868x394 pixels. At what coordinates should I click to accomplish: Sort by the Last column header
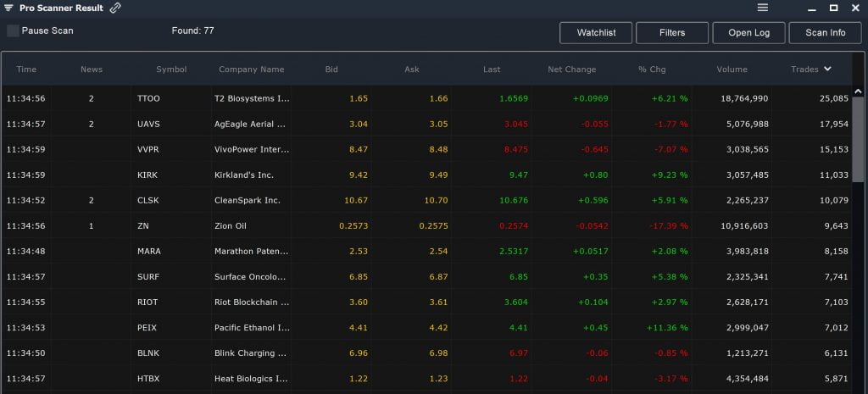click(492, 69)
